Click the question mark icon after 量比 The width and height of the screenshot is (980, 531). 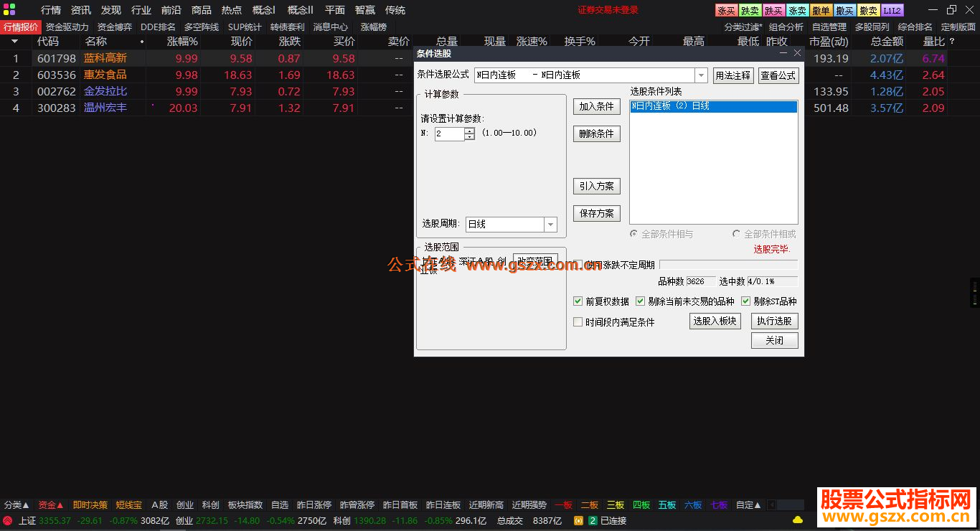(x=953, y=42)
